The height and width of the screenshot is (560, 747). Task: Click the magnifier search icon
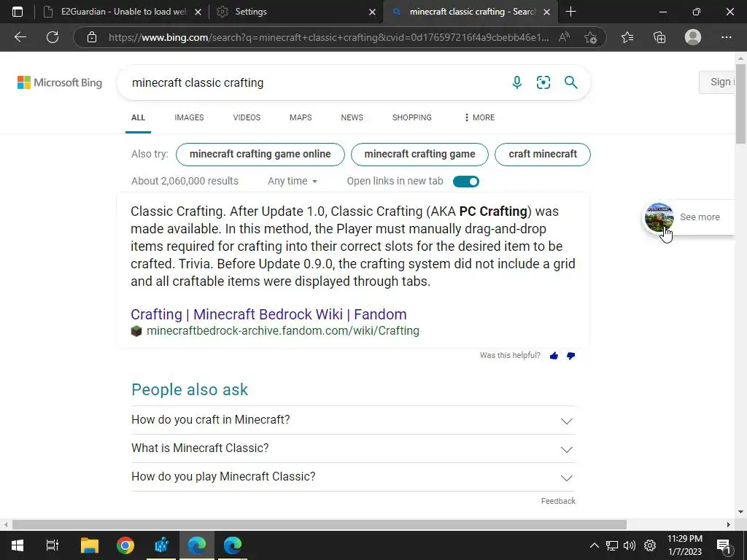(570, 82)
